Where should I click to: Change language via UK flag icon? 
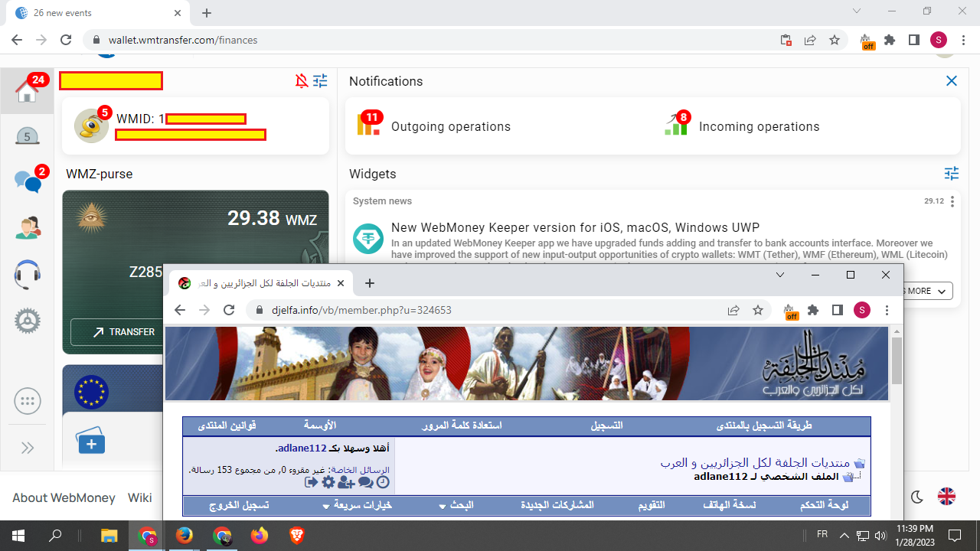click(x=947, y=497)
